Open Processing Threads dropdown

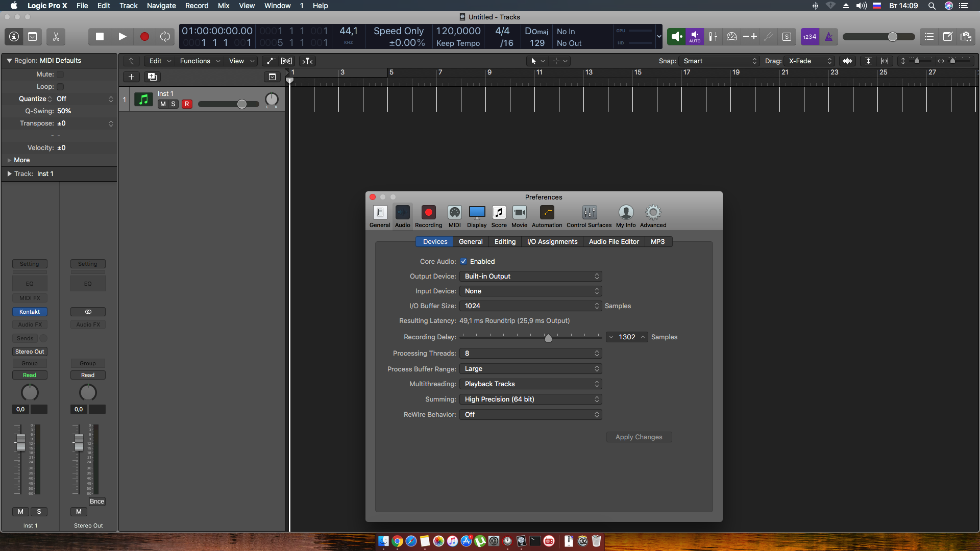(x=530, y=354)
